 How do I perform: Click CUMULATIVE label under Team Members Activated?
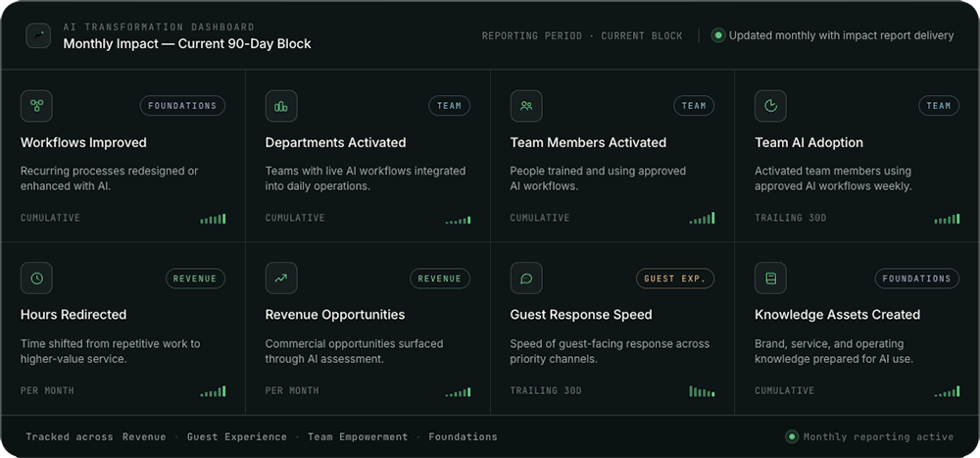pyautogui.click(x=540, y=218)
